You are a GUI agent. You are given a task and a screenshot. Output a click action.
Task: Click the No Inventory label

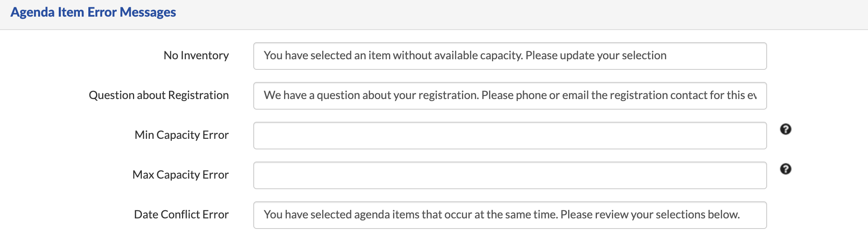[x=196, y=55]
